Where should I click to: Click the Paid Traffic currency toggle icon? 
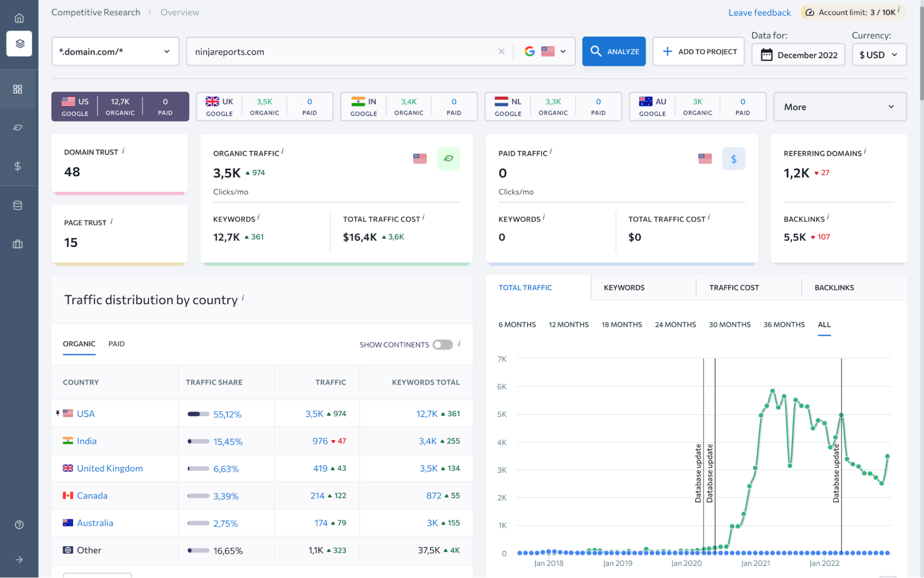(734, 159)
